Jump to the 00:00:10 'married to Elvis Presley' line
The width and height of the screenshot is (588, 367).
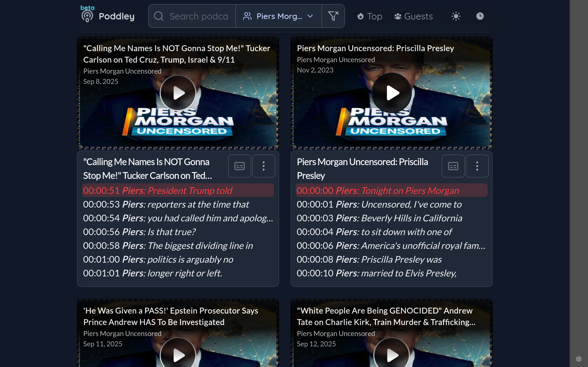[376, 273]
